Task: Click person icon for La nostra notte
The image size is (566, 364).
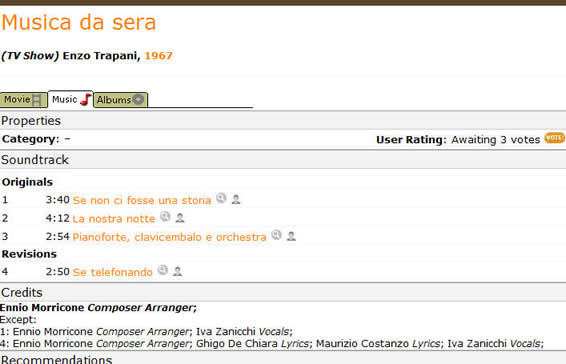Action: (x=180, y=218)
